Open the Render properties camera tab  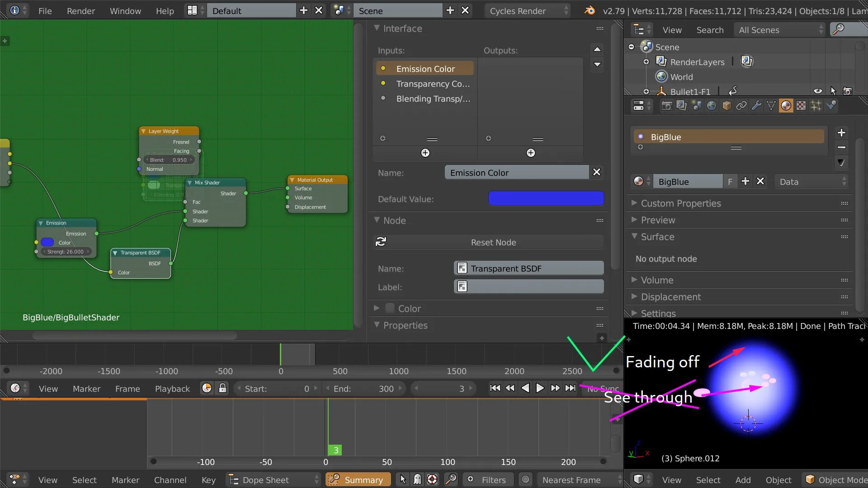pyautogui.click(x=666, y=106)
